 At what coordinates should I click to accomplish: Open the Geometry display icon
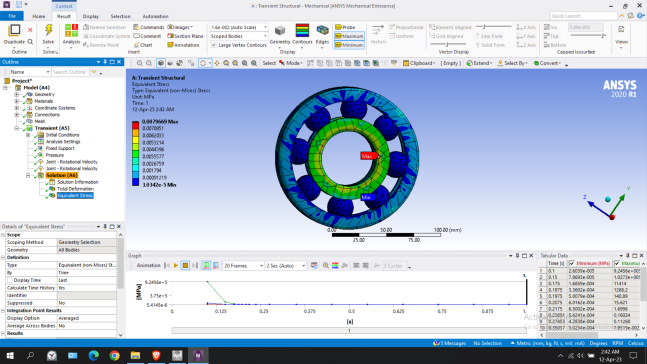click(x=280, y=31)
